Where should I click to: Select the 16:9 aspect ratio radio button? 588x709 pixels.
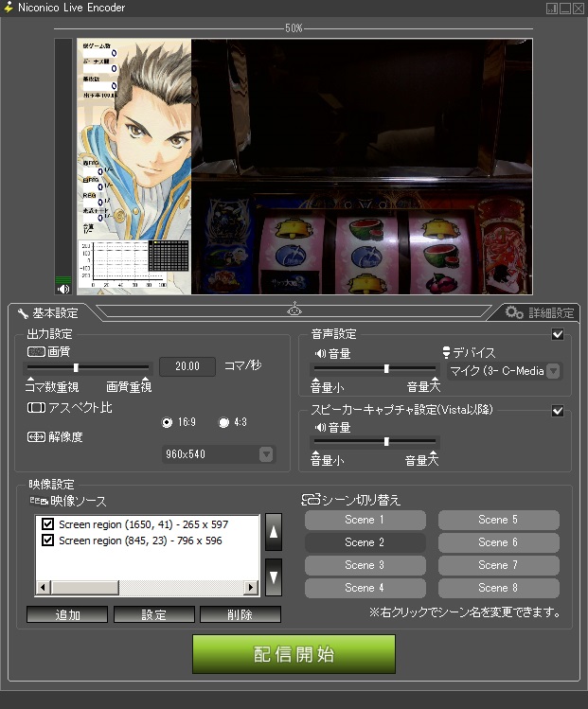(167, 422)
